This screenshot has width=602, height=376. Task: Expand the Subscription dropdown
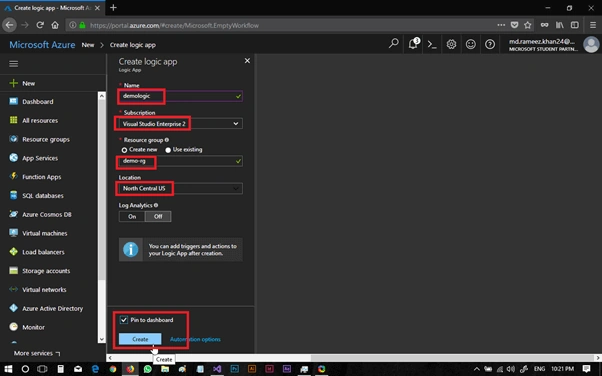[x=236, y=124]
